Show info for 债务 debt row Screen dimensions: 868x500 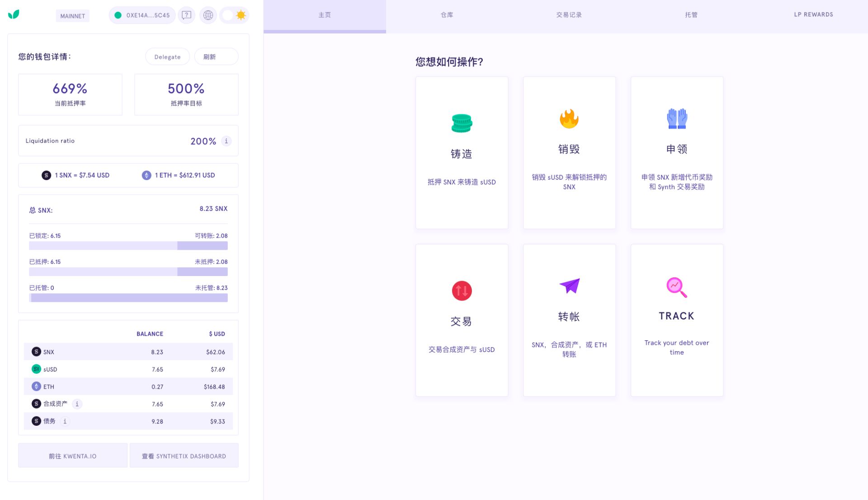pyautogui.click(x=65, y=421)
